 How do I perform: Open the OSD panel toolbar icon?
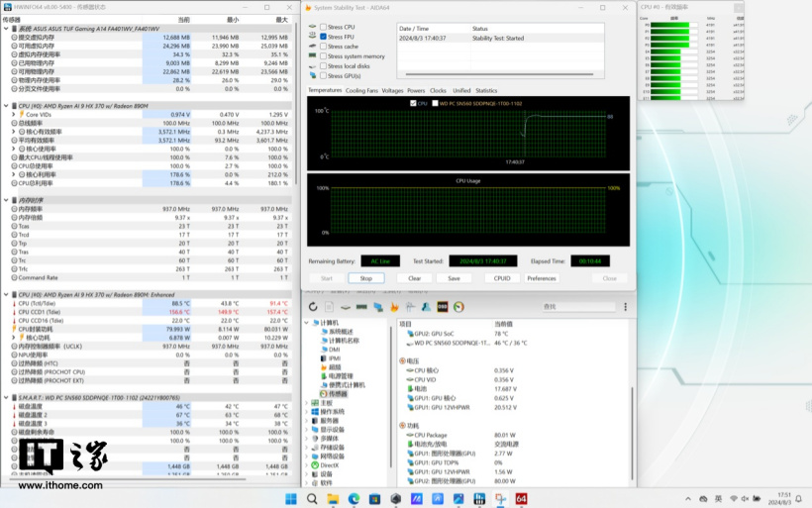[x=442, y=307]
